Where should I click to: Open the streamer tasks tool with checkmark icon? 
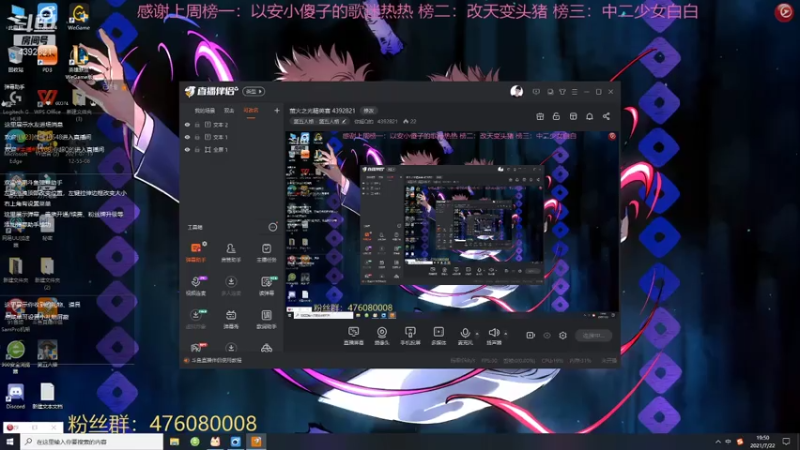(x=266, y=253)
